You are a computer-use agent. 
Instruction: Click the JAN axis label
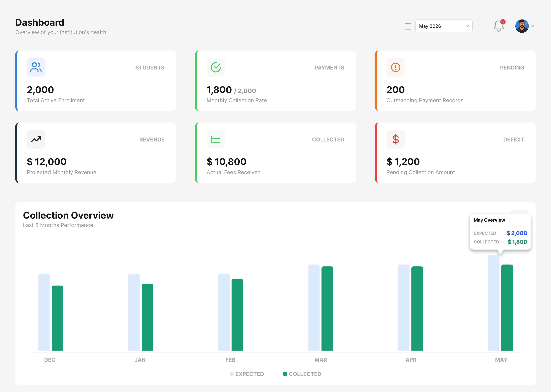140,360
